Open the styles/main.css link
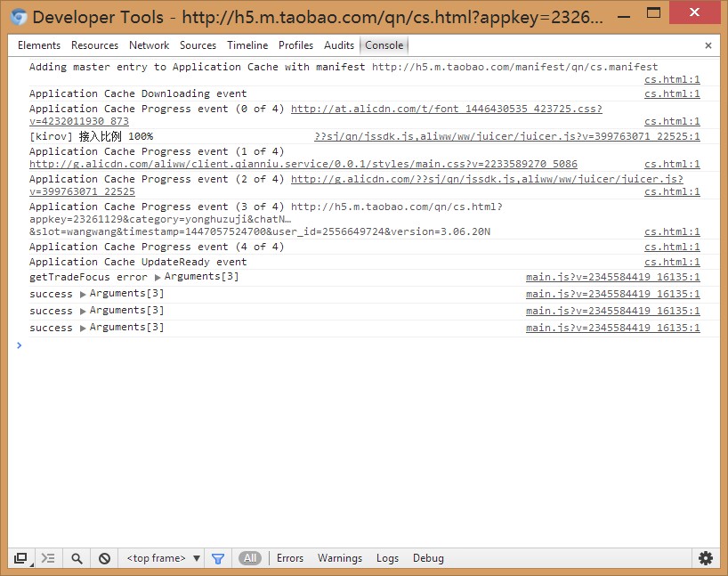Screen dimensions: 728x576 [303, 164]
